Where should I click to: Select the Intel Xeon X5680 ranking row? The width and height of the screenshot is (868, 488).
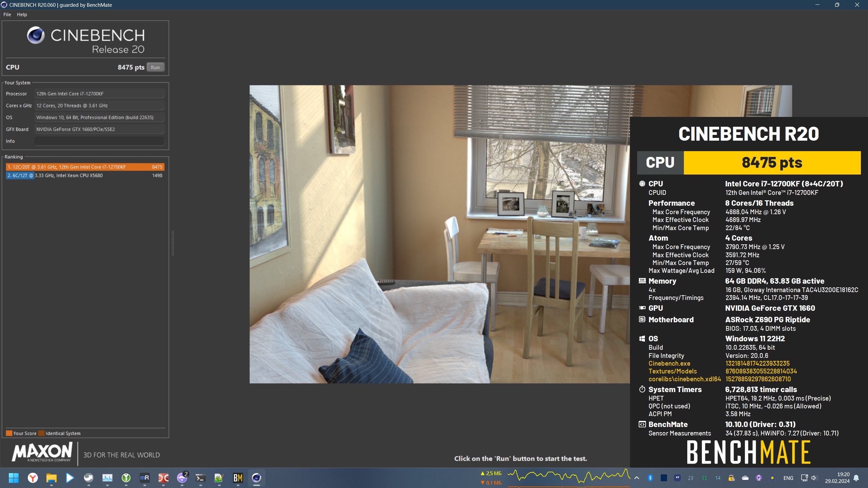click(x=85, y=175)
